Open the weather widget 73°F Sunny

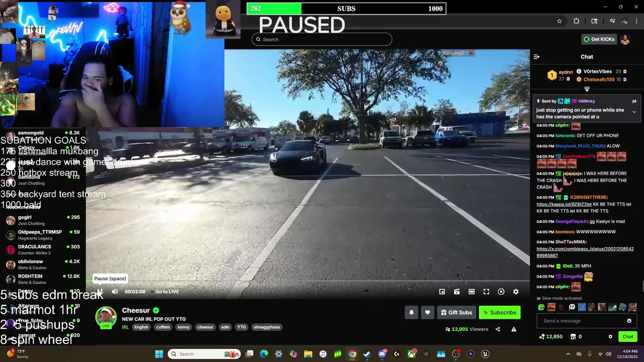click(x=17, y=354)
